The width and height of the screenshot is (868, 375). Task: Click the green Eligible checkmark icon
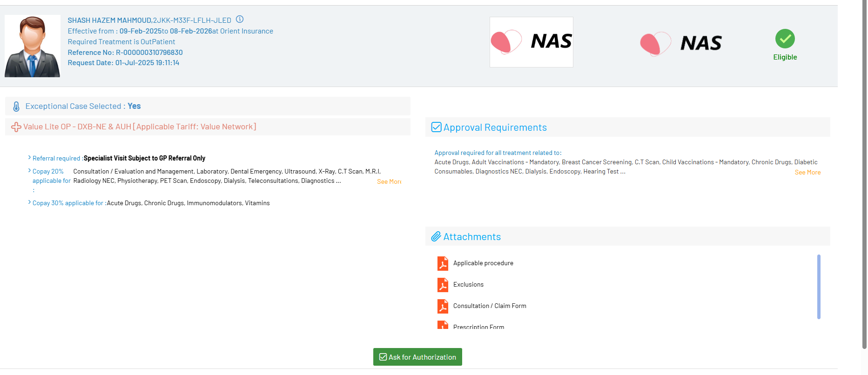point(785,39)
